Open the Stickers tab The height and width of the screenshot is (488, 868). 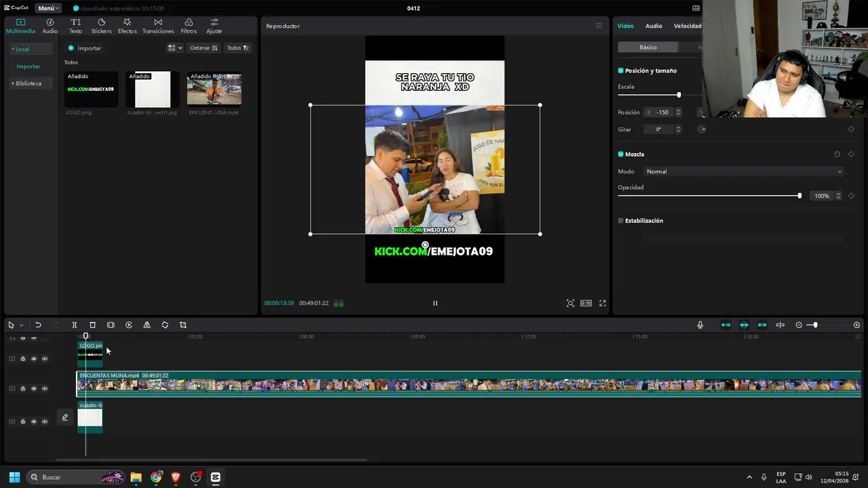click(101, 26)
